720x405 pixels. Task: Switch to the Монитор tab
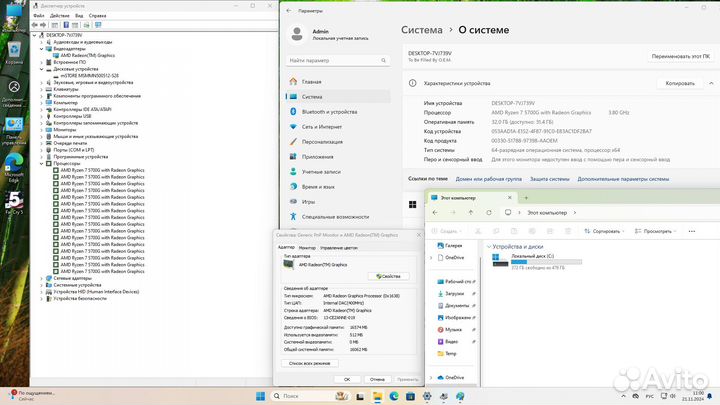[307, 247]
